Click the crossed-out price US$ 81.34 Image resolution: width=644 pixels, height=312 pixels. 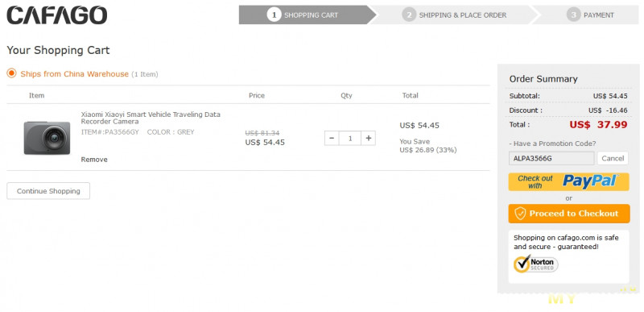262,133
